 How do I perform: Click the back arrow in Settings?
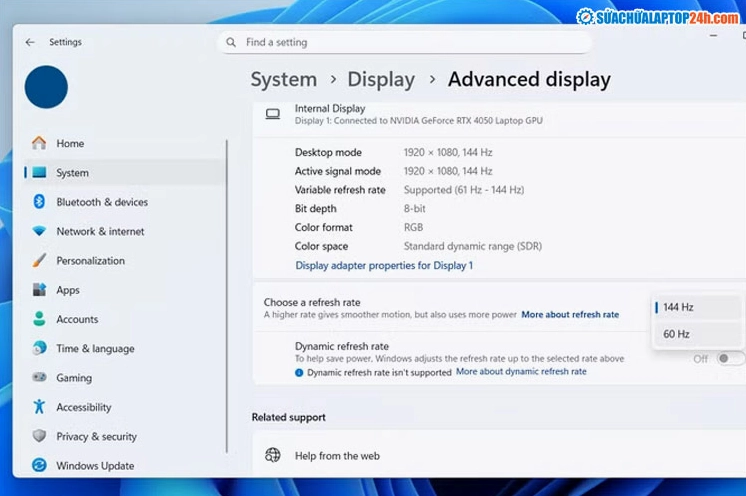pos(30,42)
